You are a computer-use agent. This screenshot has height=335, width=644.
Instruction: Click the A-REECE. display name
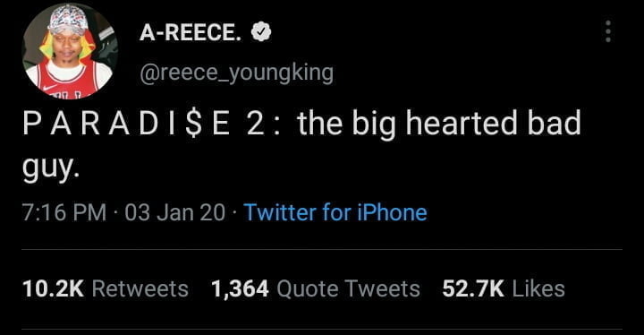point(191,32)
